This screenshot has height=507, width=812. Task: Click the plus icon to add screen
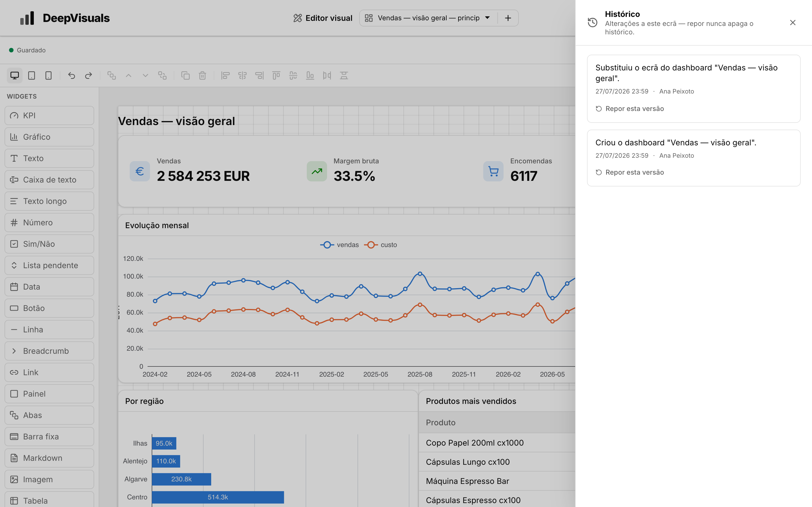pos(508,18)
